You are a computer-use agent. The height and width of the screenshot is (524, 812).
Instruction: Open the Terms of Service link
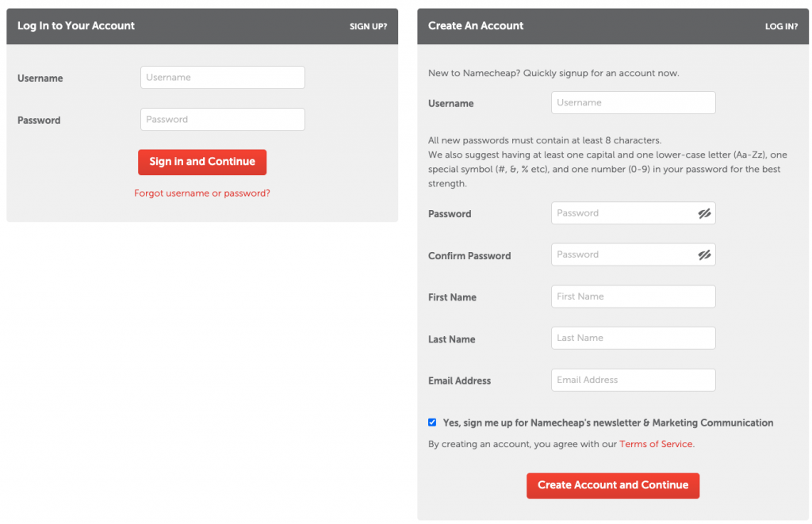pos(656,444)
